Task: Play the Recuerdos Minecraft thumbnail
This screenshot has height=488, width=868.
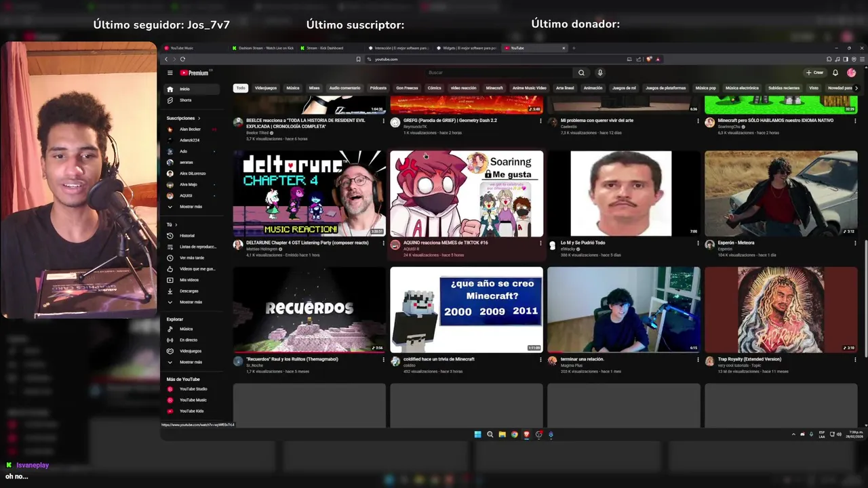Action: (309, 310)
